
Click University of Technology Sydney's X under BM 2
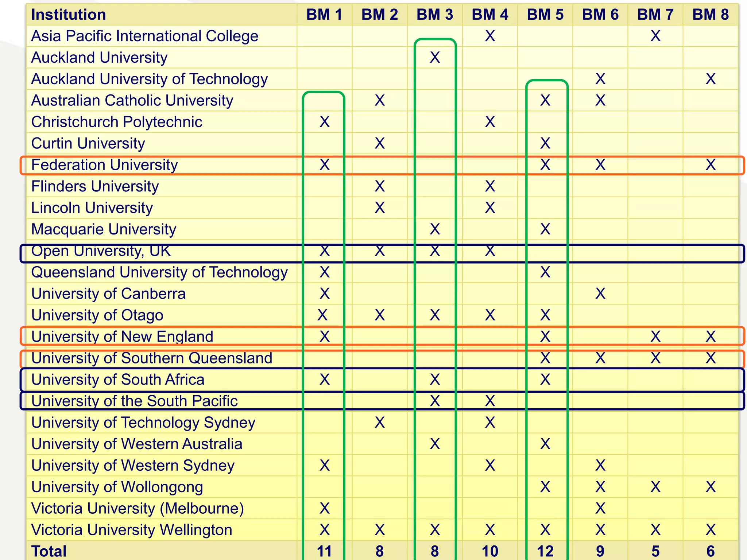coord(379,423)
